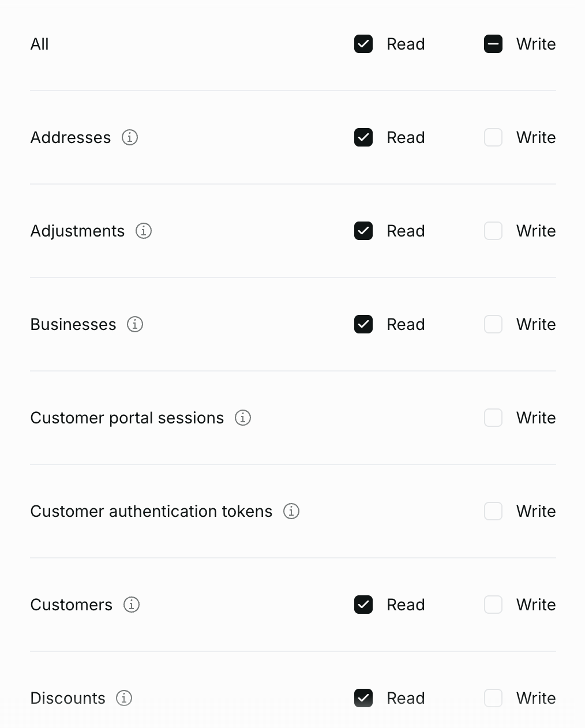
Task: Show the Discounts info tooltip icon
Action: pos(124,698)
